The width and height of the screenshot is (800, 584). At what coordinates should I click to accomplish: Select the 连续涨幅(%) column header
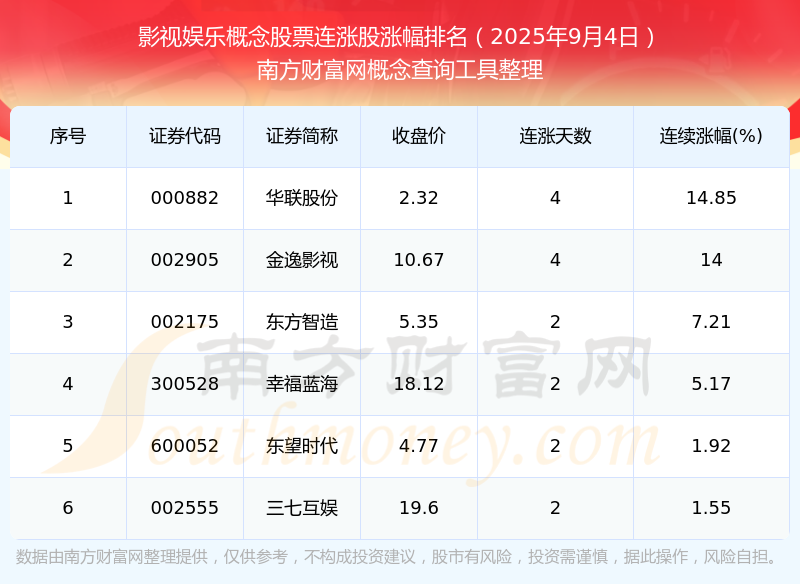(x=711, y=136)
